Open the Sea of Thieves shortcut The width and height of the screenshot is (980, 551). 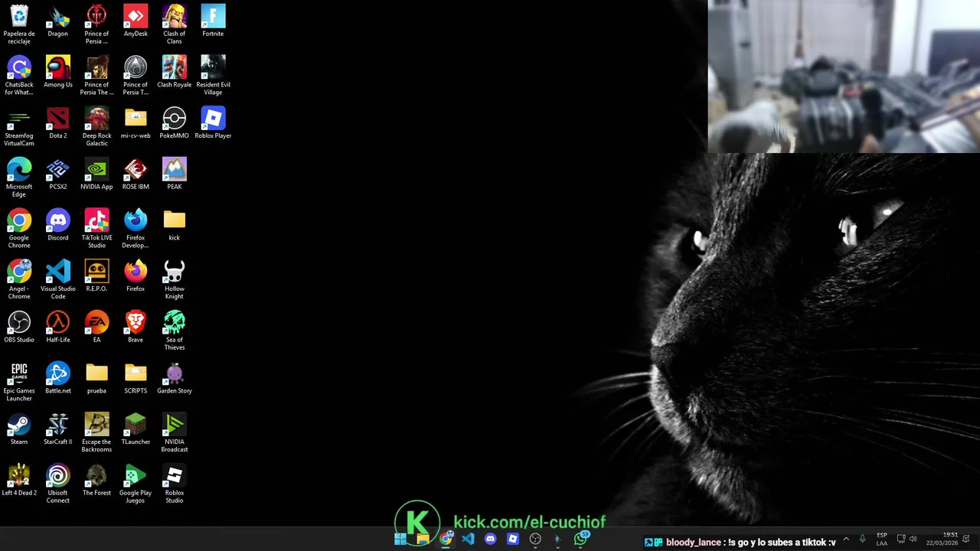coord(174,331)
